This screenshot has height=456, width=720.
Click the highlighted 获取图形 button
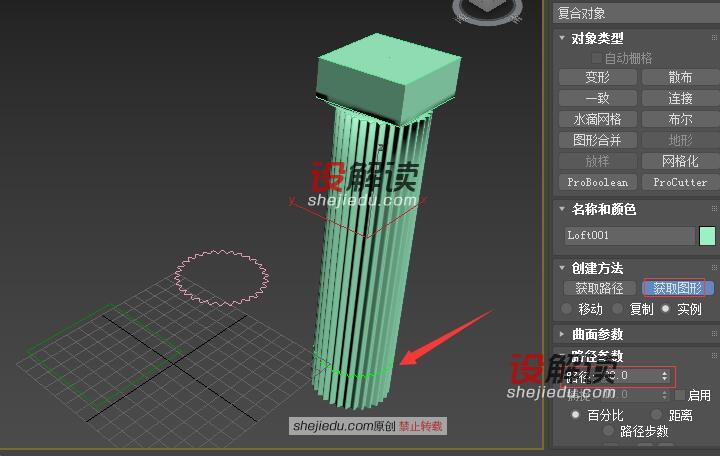pos(679,288)
